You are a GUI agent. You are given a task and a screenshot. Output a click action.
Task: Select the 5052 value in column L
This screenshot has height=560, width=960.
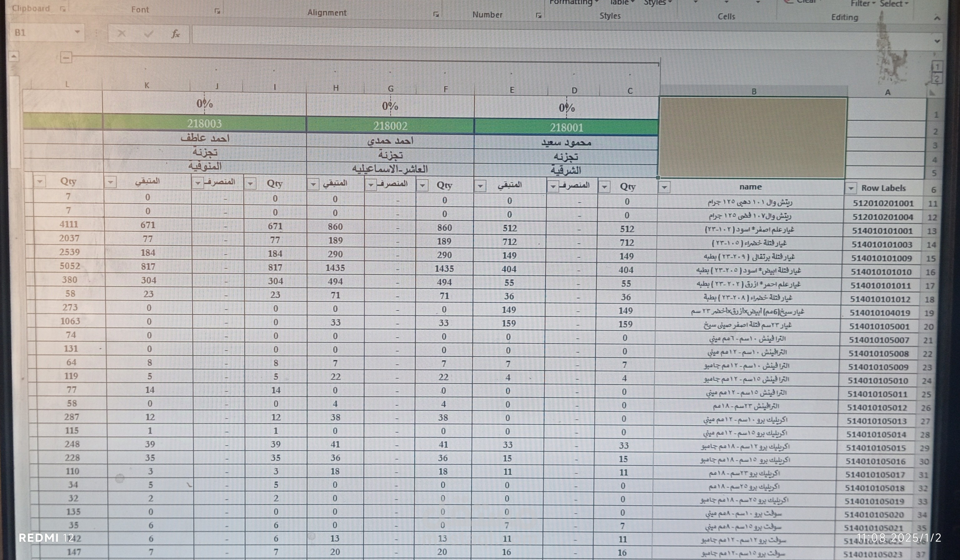[70, 266]
